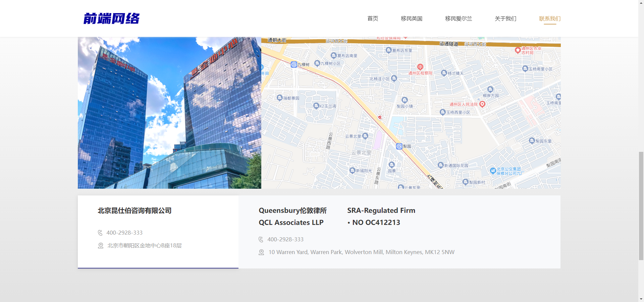Click the scrollbar up arrow
The height and width of the screenshot is (302, 644).
[641, 3]
